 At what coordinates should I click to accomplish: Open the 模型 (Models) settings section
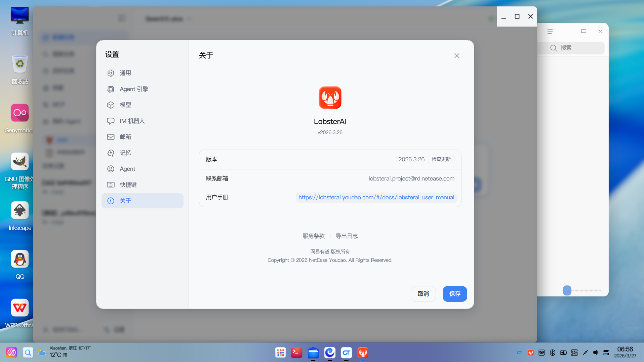click(x=125, y=105)
